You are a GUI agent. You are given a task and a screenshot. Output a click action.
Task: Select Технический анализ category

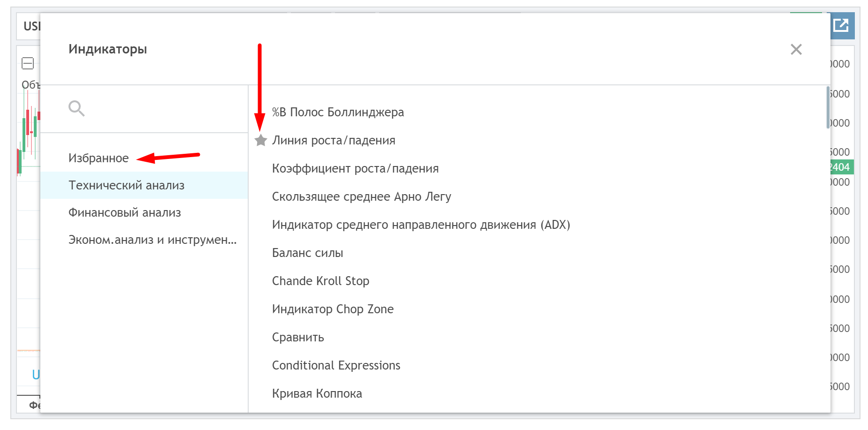tap(127, 185)
